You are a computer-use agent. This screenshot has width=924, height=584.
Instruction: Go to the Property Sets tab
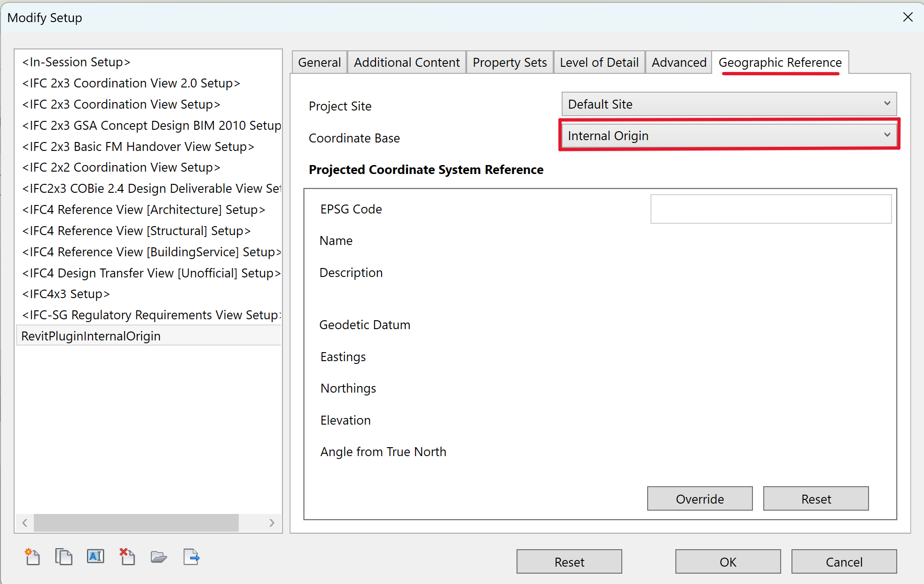click(509, 63)
